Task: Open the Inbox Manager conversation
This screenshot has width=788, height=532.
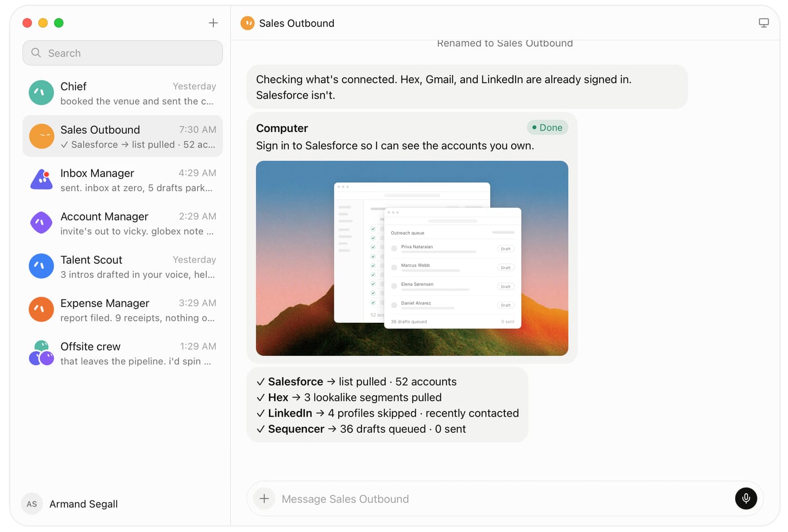Action: click(x=123, y=179)
